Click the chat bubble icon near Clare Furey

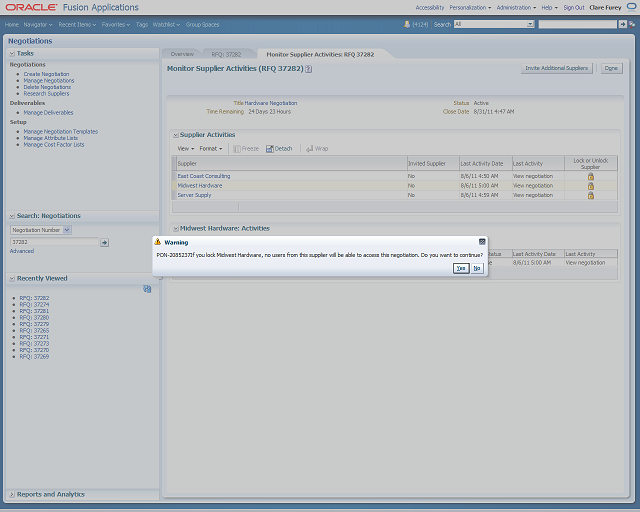(x=631, y=7)
